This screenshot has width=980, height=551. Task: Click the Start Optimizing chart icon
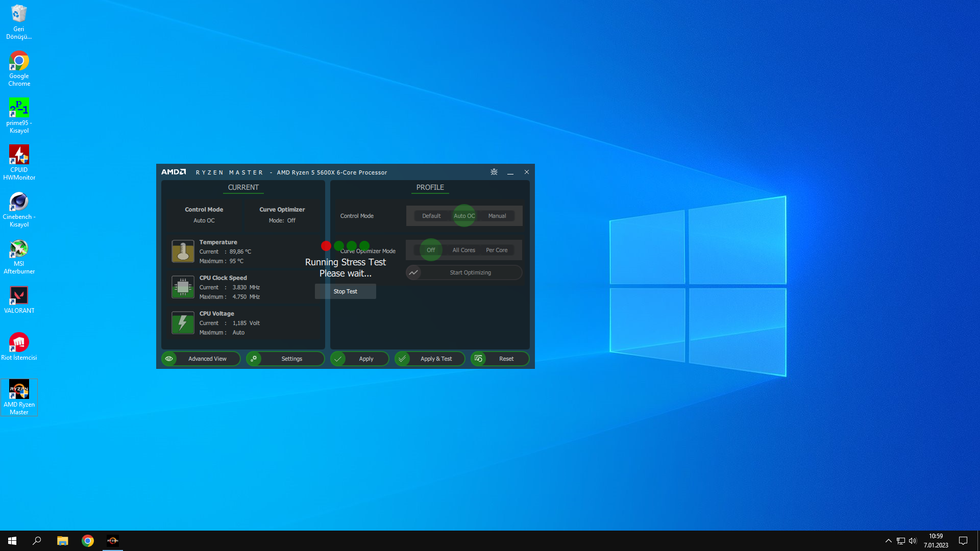coord(413,272)
